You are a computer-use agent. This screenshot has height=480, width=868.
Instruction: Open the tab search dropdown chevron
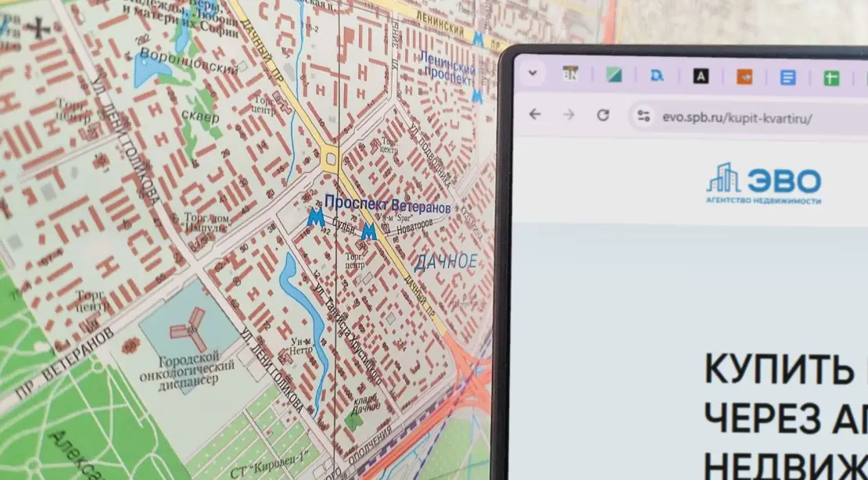(533, 73)
